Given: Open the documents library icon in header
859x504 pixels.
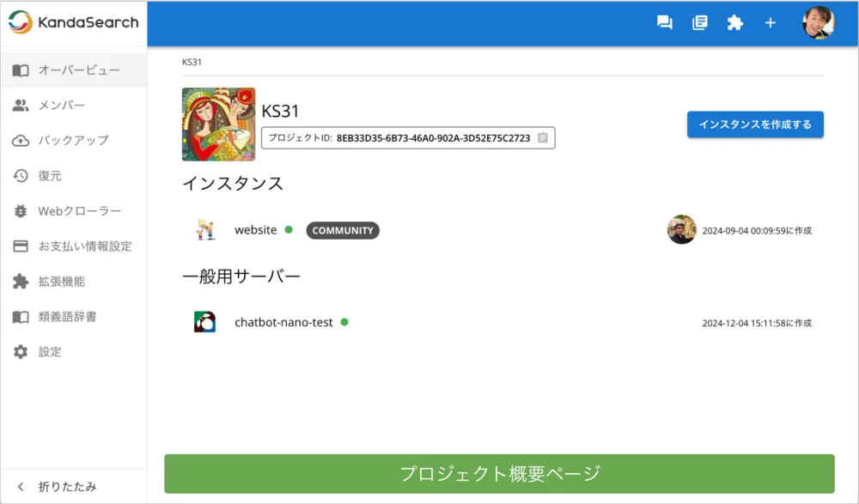Looking at the screenshot, I should 699,22.
